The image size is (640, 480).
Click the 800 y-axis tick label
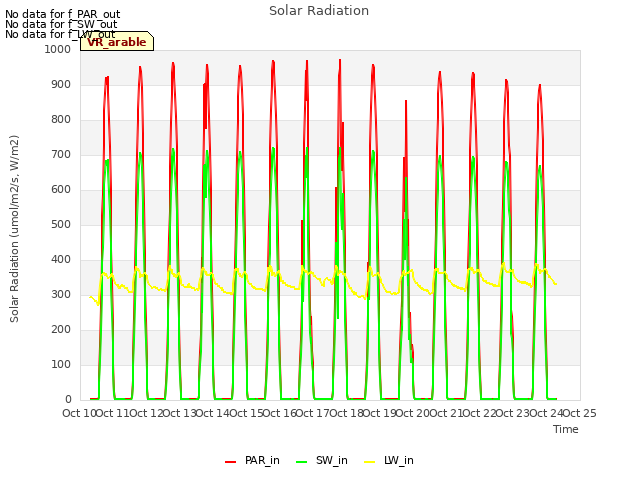pyautogui.click(x=61, y=120)
